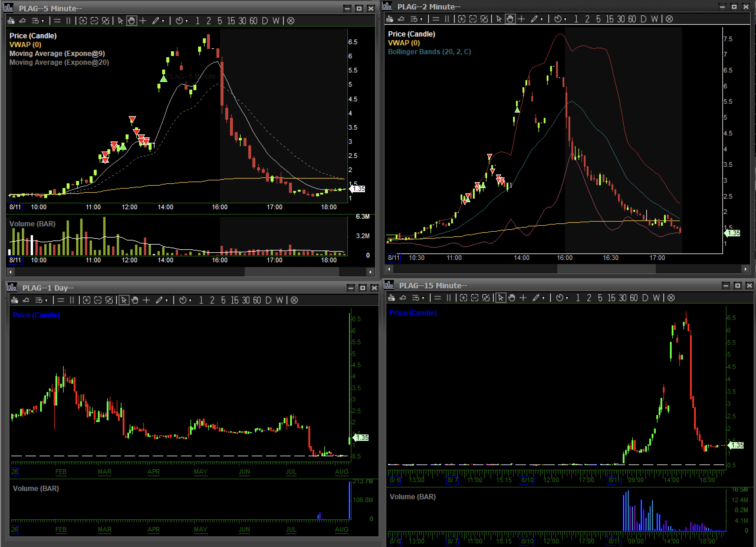The width and height of the screenshot is (756, 547).
Task: Set the 2 Minute chart to the 30 minute interval
Action: pyautogui.click(x=621, y=19)
